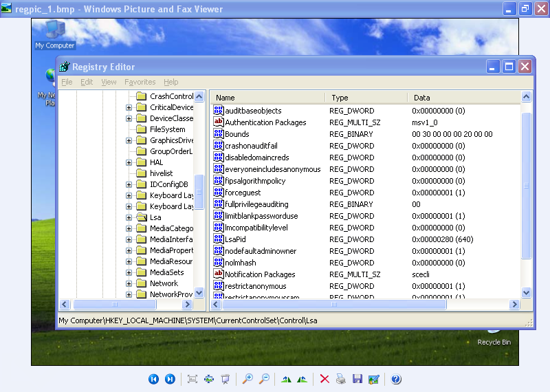Viewport: 550px width, 392px height.
Task: Click the Registry Editor title bar icon
Action: [x=65, y=66]
